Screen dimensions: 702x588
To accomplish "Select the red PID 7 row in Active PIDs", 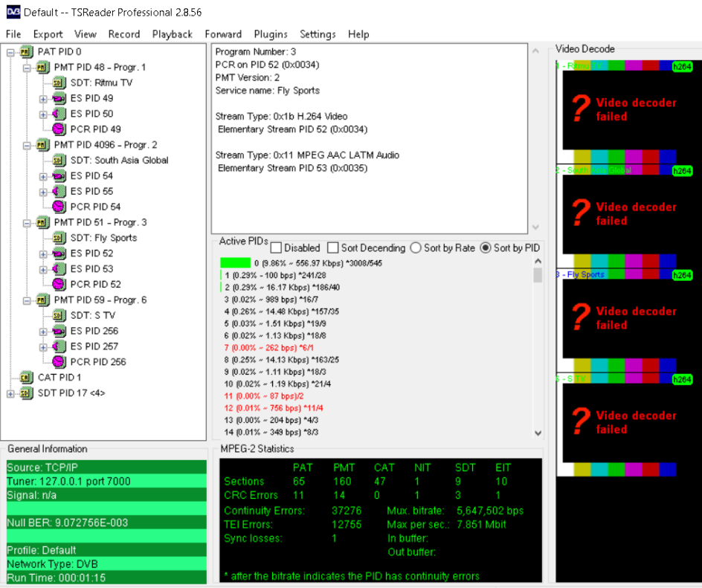I will click(268, 348).
